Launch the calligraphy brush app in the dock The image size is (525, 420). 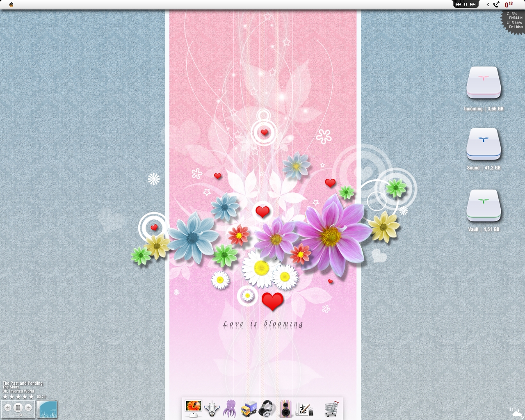304,409
